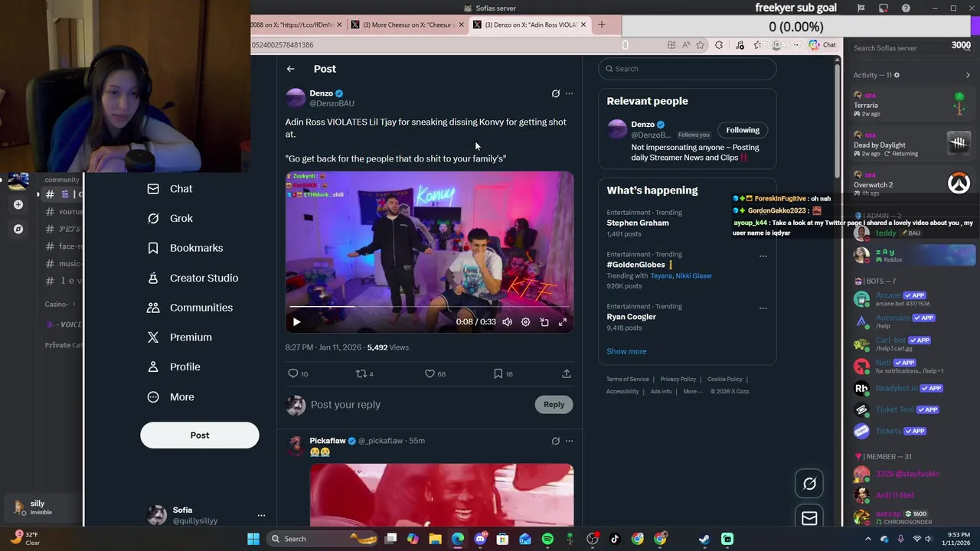The height and width of the screenshot is (551, 980).
Task: Click the Following button for Denzo
Action: tap(743, 130)
